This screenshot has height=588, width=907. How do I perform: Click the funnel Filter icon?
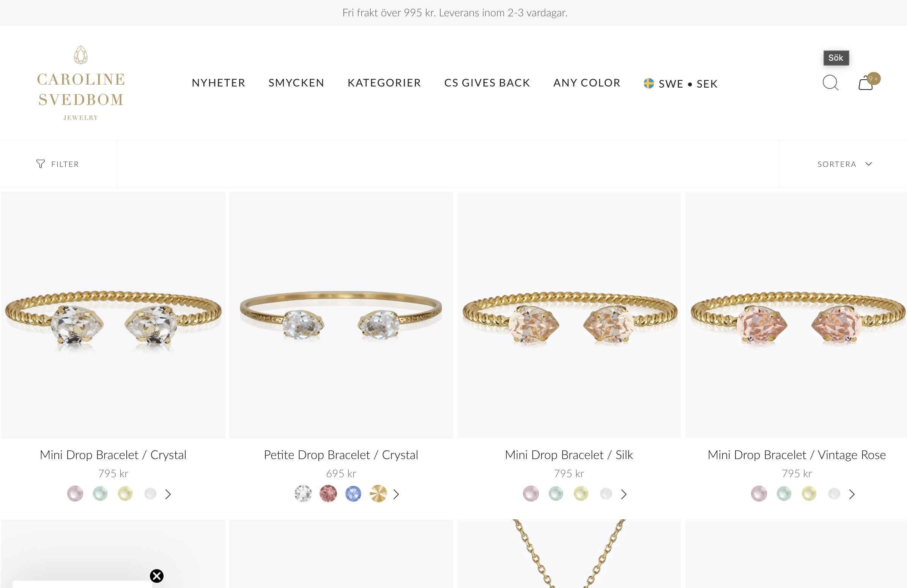coord(40,164)
